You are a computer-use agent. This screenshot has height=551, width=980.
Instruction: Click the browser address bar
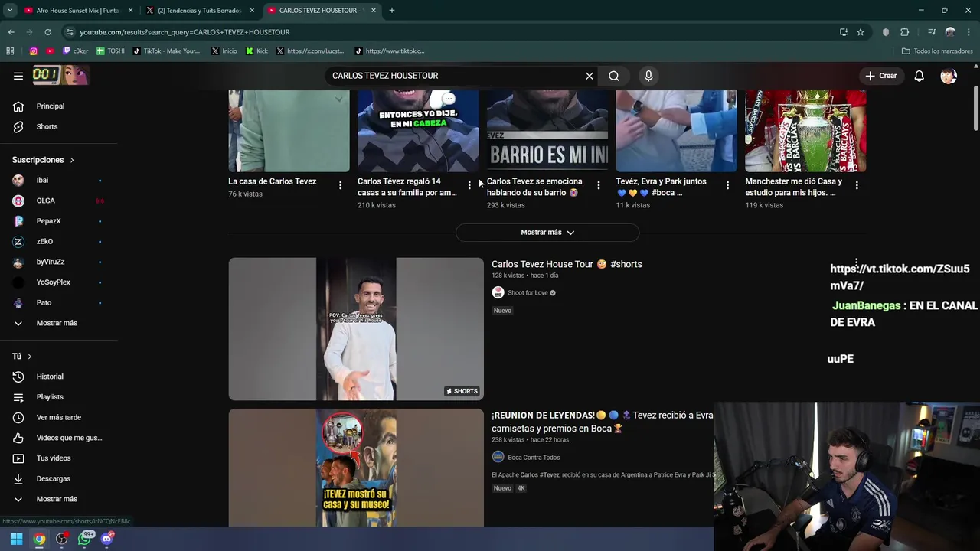click(452, 32)
